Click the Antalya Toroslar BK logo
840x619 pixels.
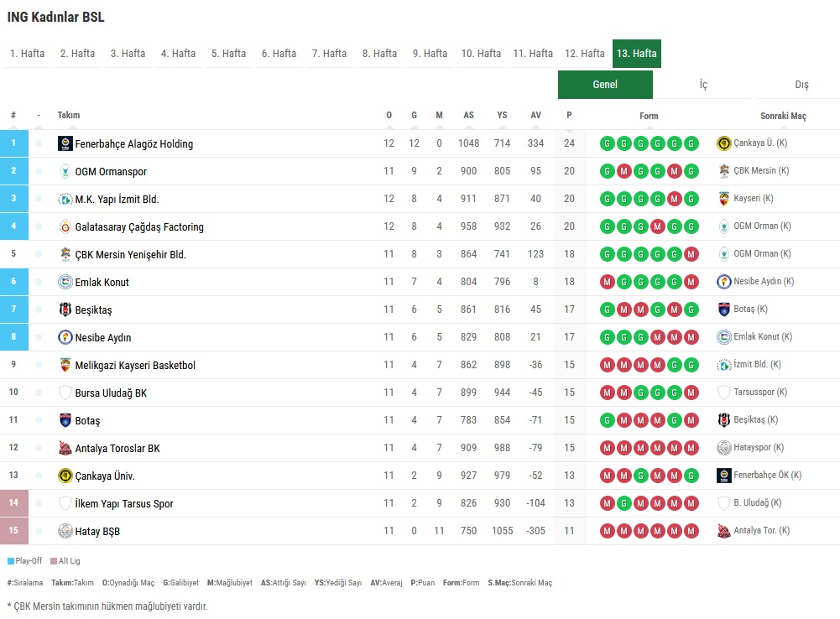(65, 448)
